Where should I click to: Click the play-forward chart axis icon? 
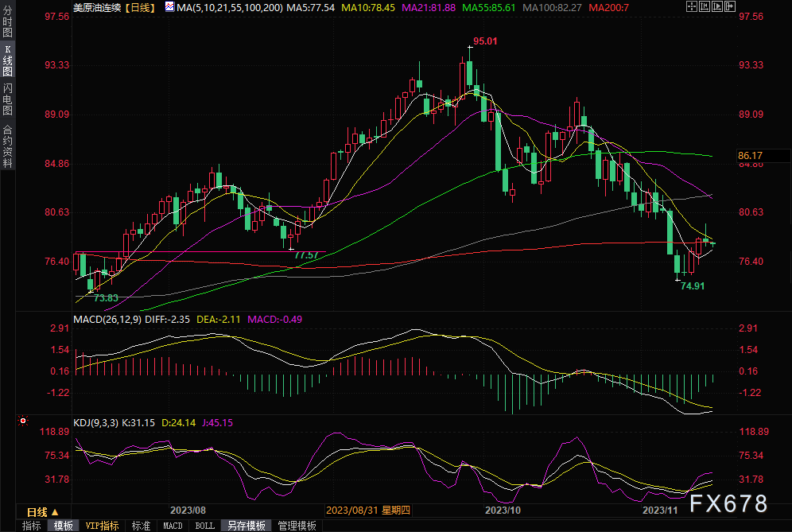(x=717, y=6)
